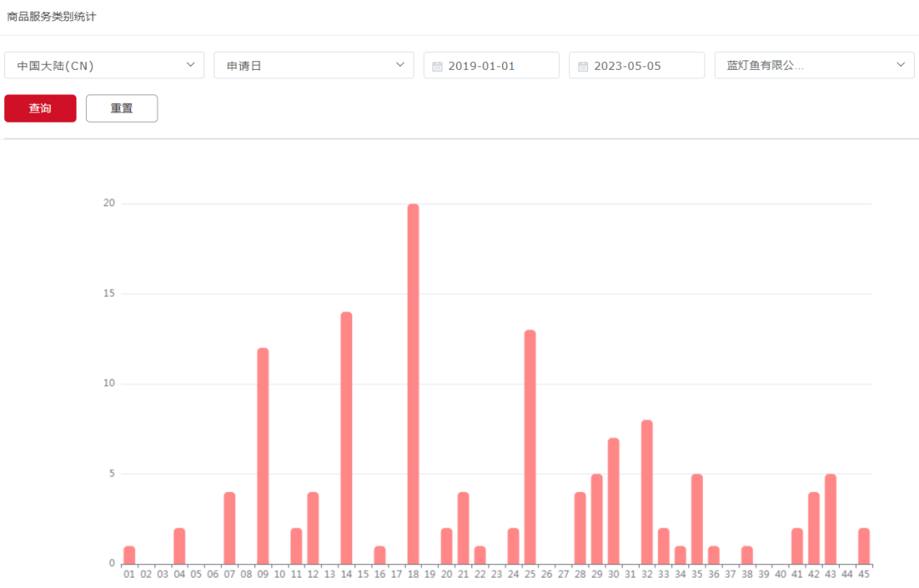919x588 pixels.
Task: Click the bar for class 07
Action: pyautogui.click(x=230, y=528)
